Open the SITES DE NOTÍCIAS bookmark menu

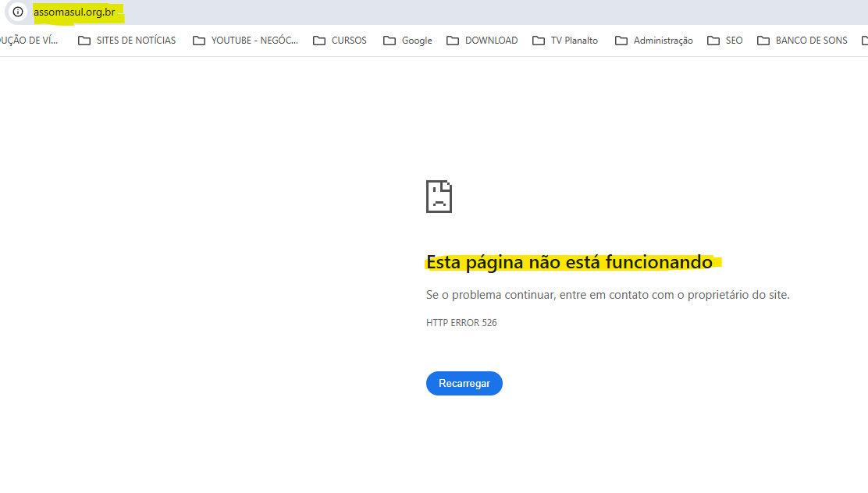click(135, 40)
